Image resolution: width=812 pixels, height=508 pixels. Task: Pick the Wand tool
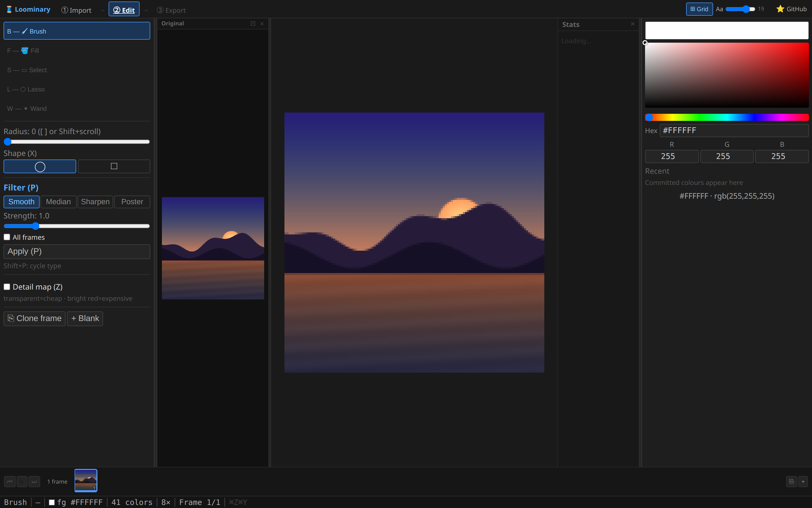(76, 108)
